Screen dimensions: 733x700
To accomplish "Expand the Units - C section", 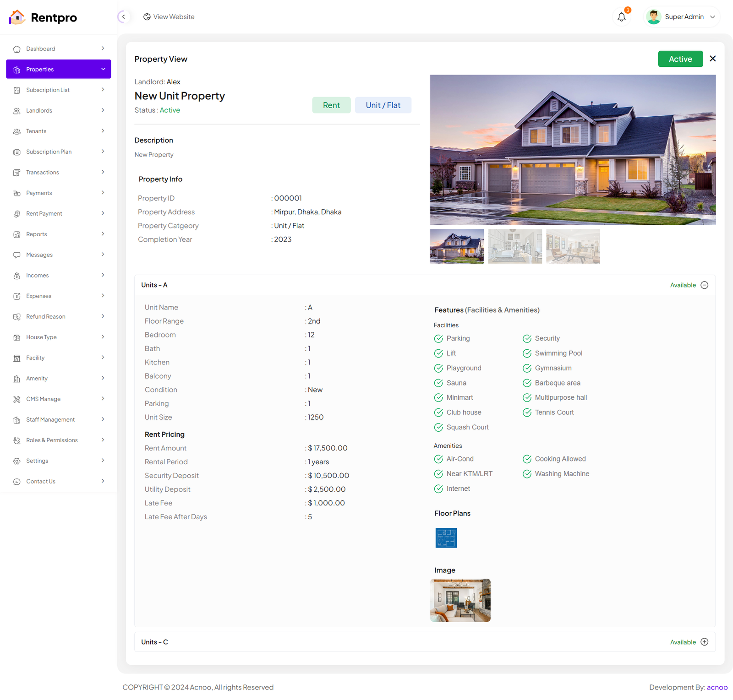I will (705, 642).
